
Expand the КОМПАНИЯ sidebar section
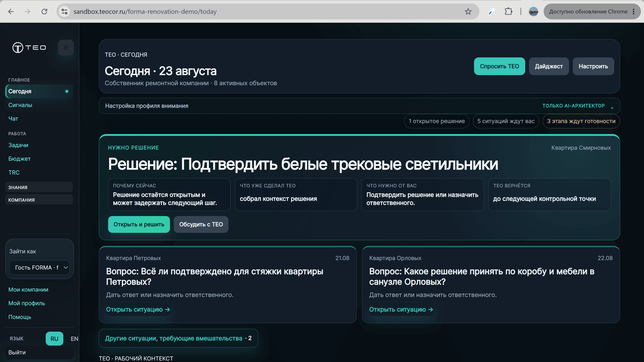click(x=39, y=200)
